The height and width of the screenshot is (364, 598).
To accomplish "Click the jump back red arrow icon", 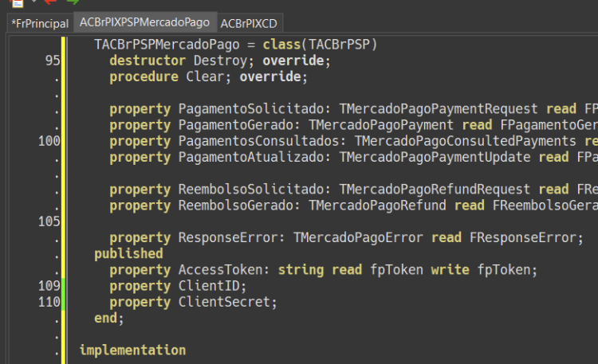I will 50,2.
